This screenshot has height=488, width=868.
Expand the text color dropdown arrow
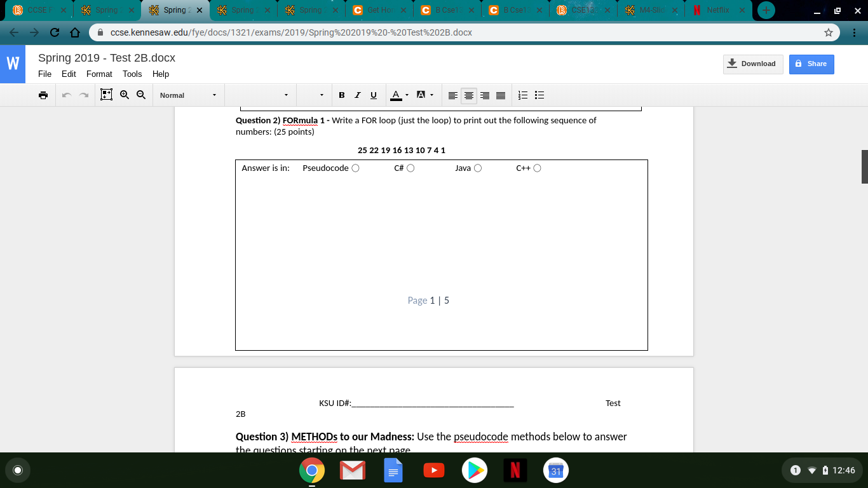pyautogui.click(x=407, y=95)
